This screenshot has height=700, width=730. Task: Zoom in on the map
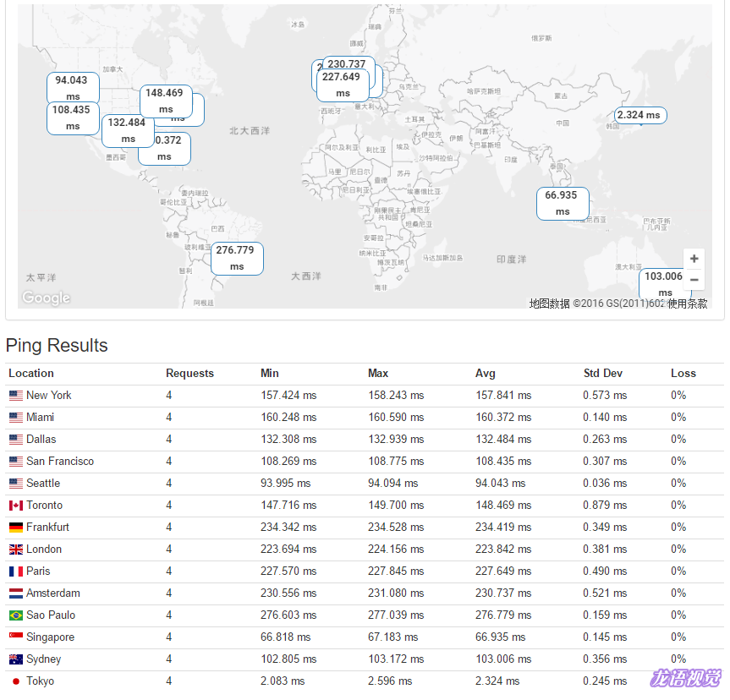pyautogui.click(x=694, y=260)
